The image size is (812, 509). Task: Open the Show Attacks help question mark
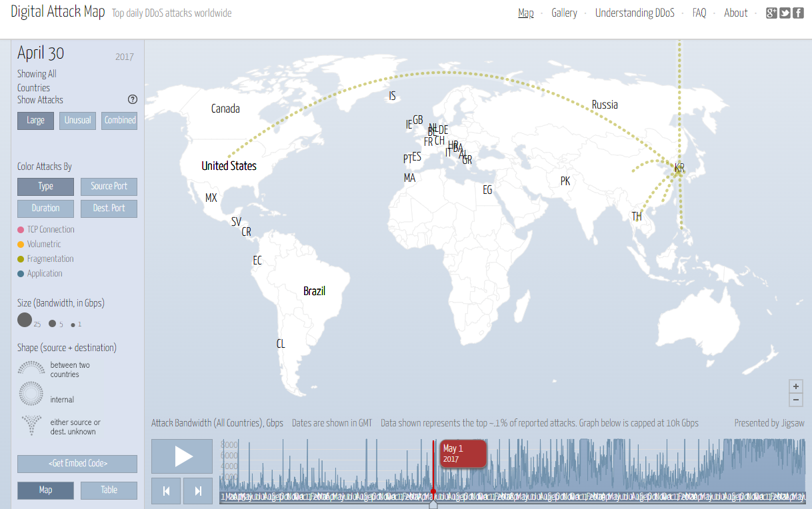pyautogui.click(x=133, y=100)
